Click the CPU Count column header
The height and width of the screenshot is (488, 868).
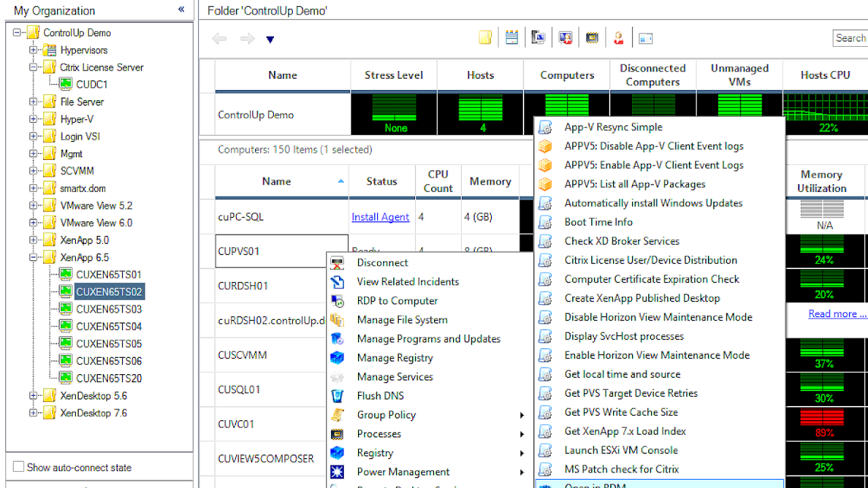(438, 182)
